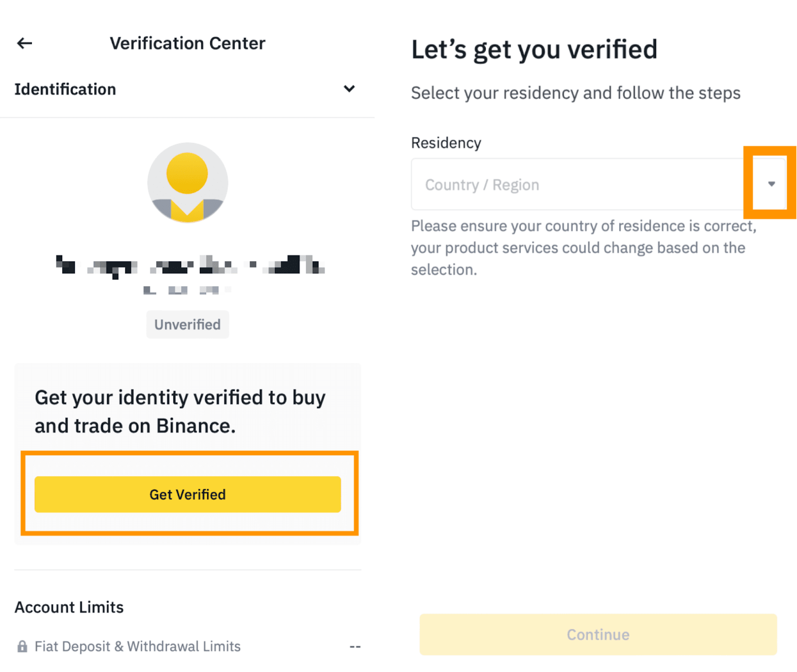
Task: Click the Account Limits heading
Action: (x=69, y=607)
